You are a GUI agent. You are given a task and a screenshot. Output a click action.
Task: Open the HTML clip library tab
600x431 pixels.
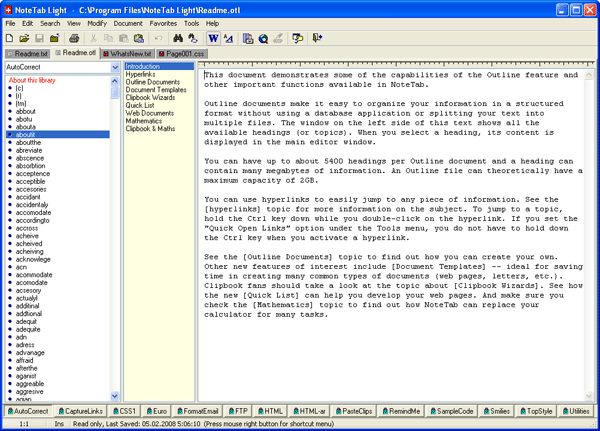pos(270,411)
